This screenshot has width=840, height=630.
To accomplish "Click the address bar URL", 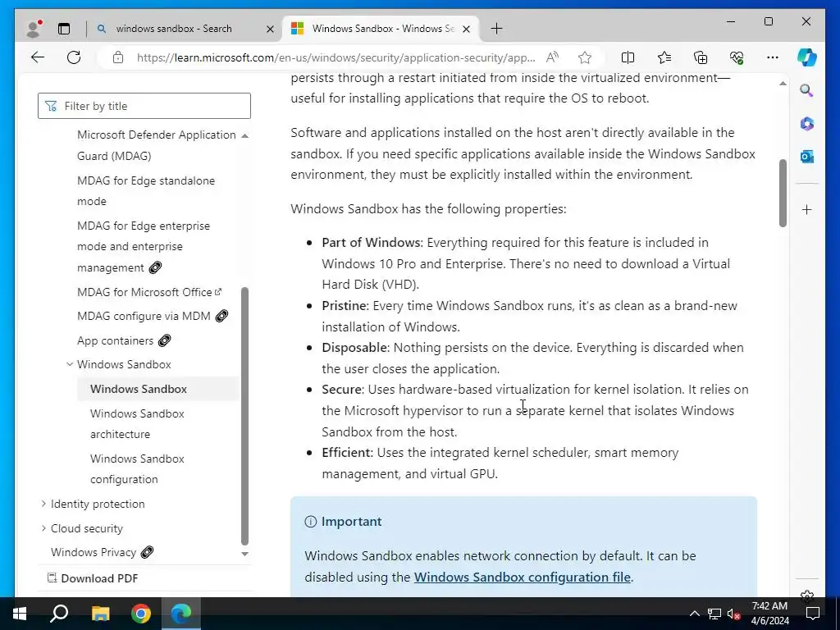I will click(x=336, y=57).
